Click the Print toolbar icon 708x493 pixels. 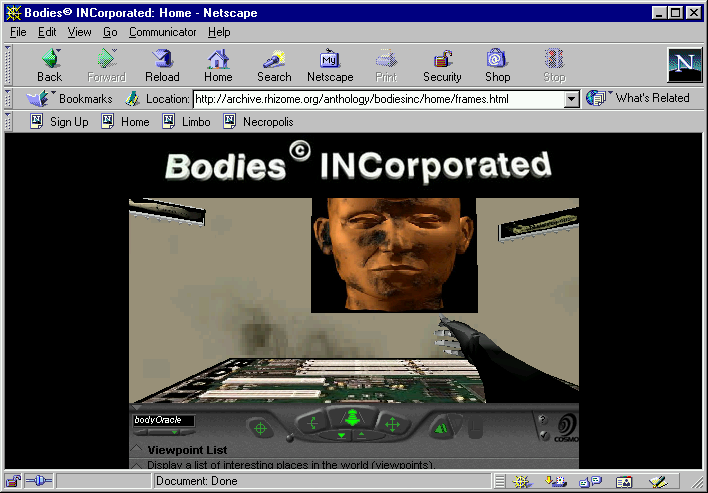click(x=386, y=59)
